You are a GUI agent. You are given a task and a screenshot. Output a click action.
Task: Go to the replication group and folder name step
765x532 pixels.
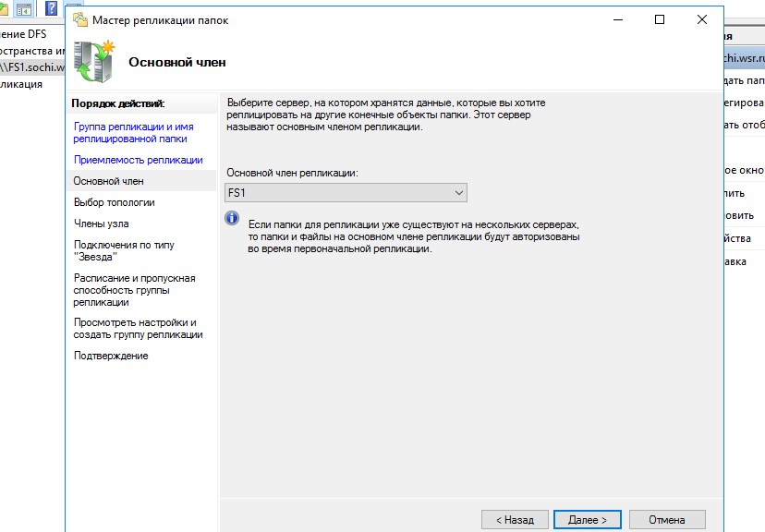(x=134, y=133)
